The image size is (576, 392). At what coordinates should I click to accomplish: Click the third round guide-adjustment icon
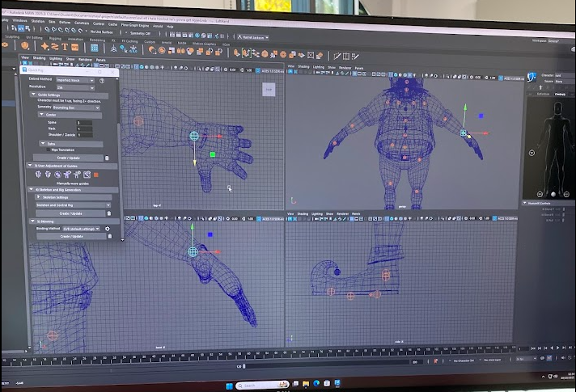point(57,175)
